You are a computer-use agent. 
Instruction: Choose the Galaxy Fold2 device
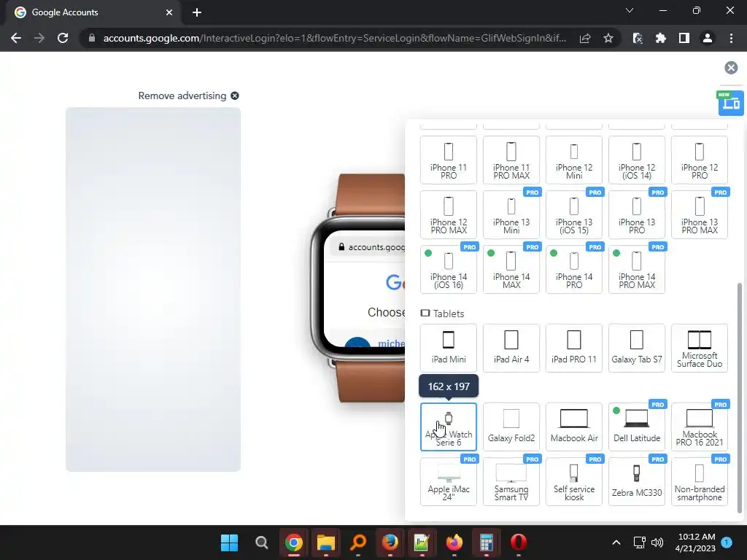[x=511, y=427]
